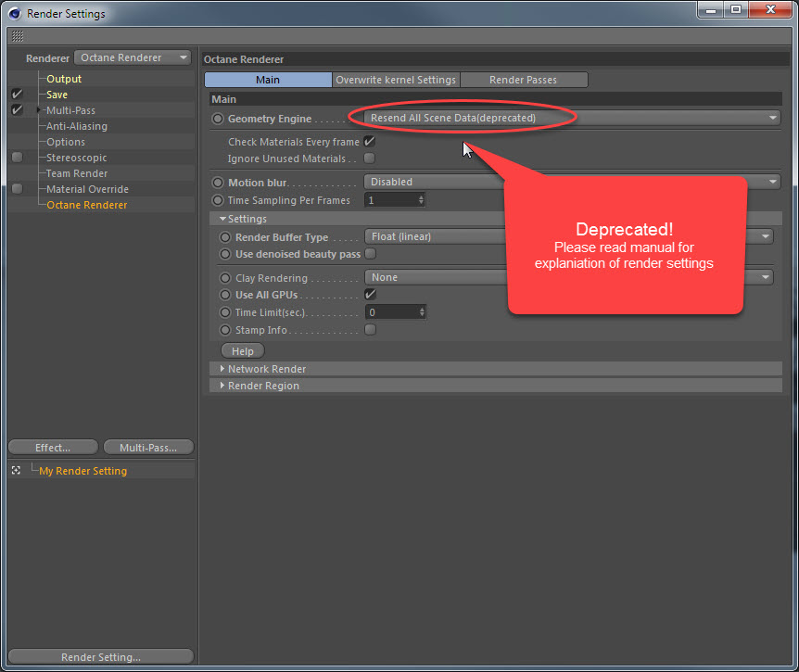
Task: Click the Render Setting... button
Action: point(101,657)
